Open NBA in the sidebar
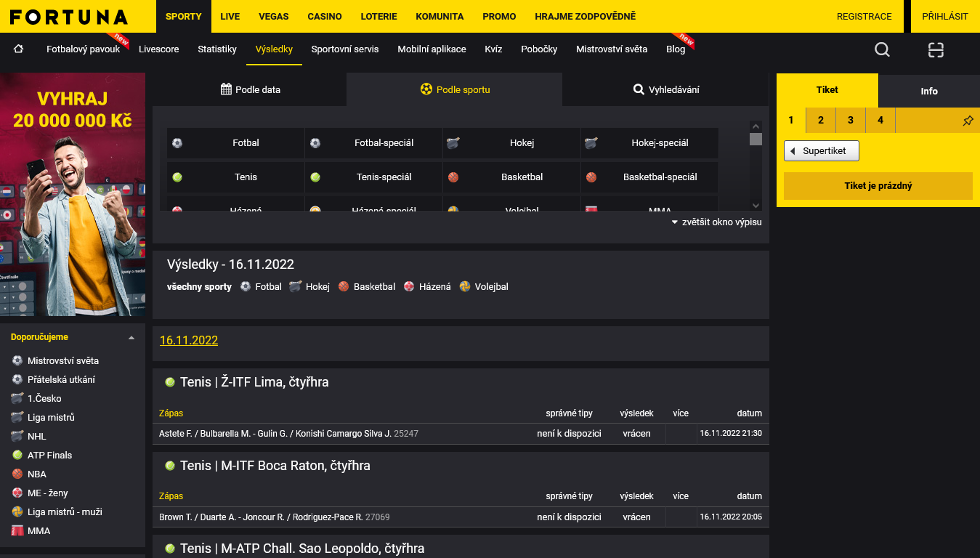This screenshot has width=980, height=558. (x=29, y=474)
